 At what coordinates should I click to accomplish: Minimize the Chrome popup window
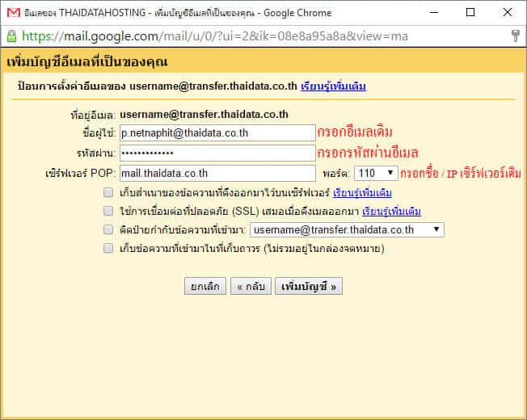(434, 13)
